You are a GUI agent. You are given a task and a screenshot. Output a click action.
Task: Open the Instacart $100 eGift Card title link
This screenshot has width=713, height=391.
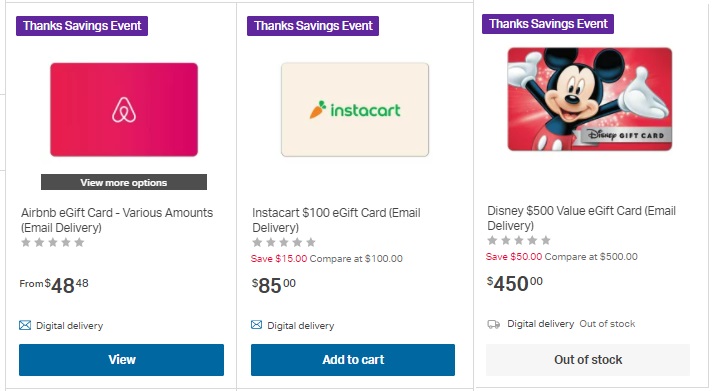pos(336,220)
